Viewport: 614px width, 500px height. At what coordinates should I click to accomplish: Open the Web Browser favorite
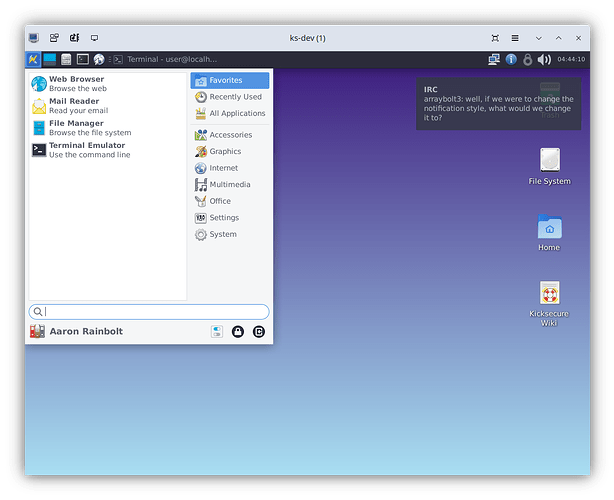tap(75, 83)
